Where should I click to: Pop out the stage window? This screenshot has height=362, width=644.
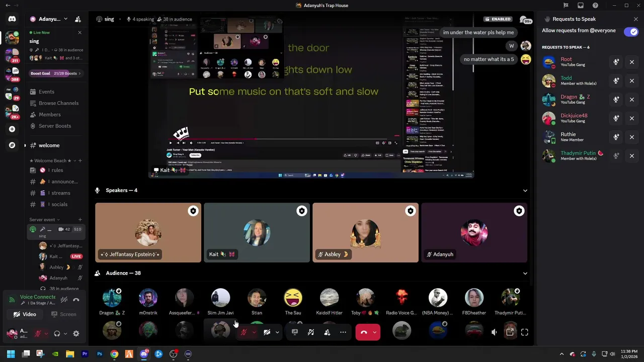coord(510,332)
